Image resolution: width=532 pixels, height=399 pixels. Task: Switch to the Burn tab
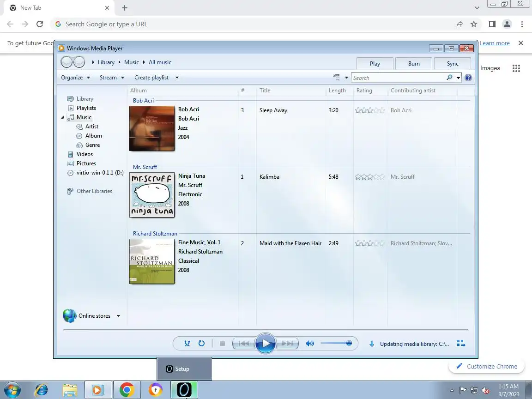tap(414, 63)
